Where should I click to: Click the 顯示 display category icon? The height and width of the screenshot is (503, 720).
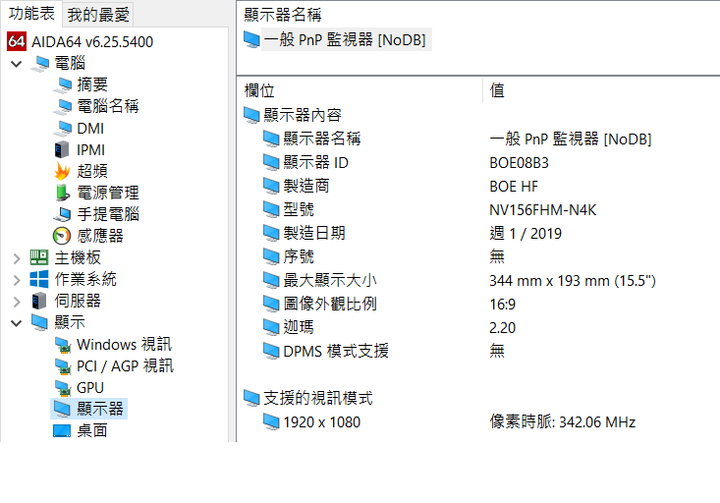(39, 322)
